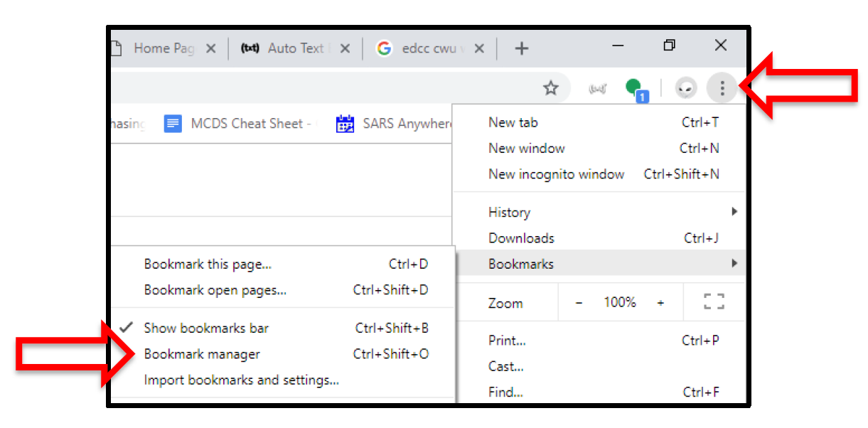Choose Print... from the menu
Image resolution: width=868 pixels, height=428 pixels.
pos(599,341)
